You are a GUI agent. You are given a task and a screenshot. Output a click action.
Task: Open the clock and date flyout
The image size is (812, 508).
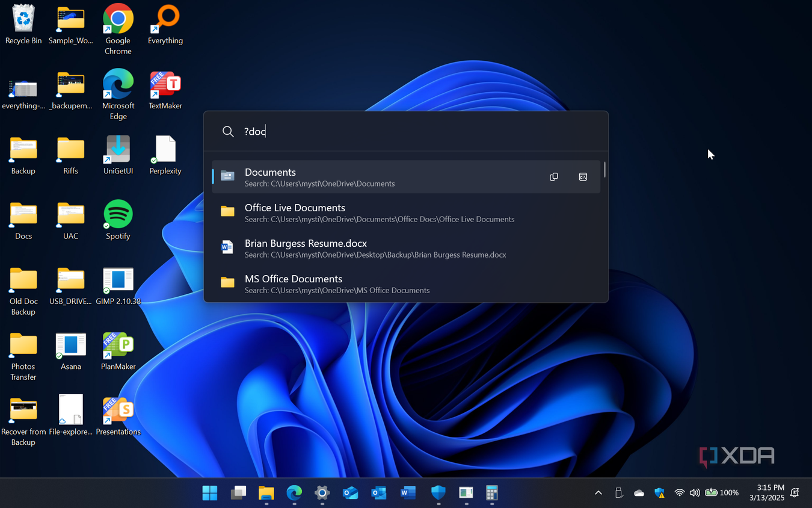(x=766, y=493)
